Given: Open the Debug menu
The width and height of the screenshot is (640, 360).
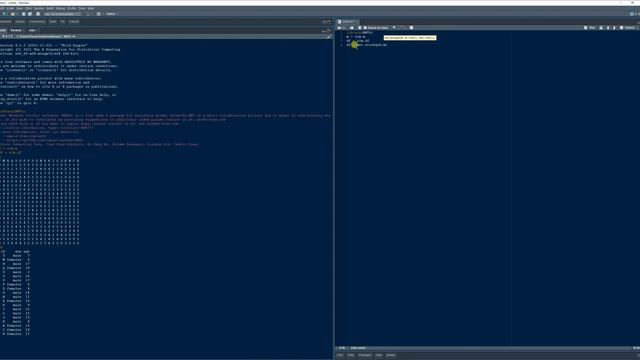Looking at the screenshot, I should click(x=60, y=9).
